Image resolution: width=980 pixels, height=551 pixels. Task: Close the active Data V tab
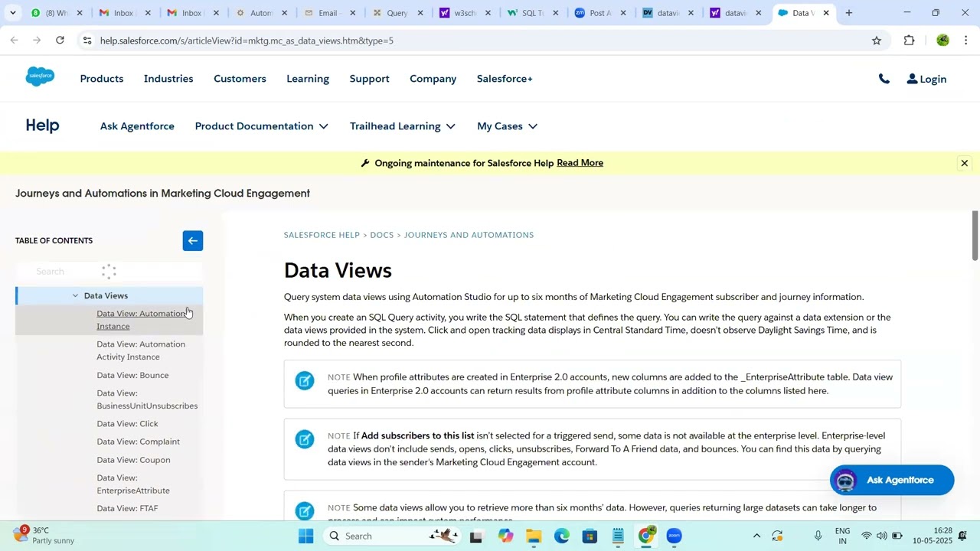click(x=826, y=13)
